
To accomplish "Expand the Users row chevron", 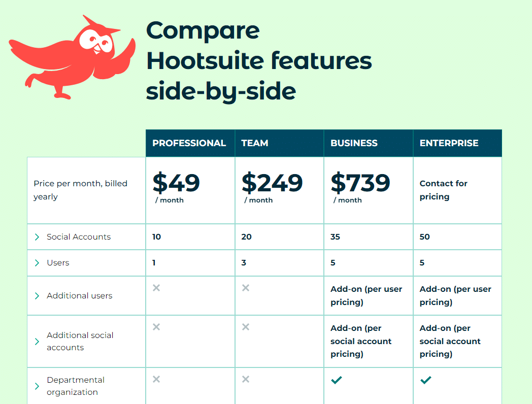I will coord(37,263).
